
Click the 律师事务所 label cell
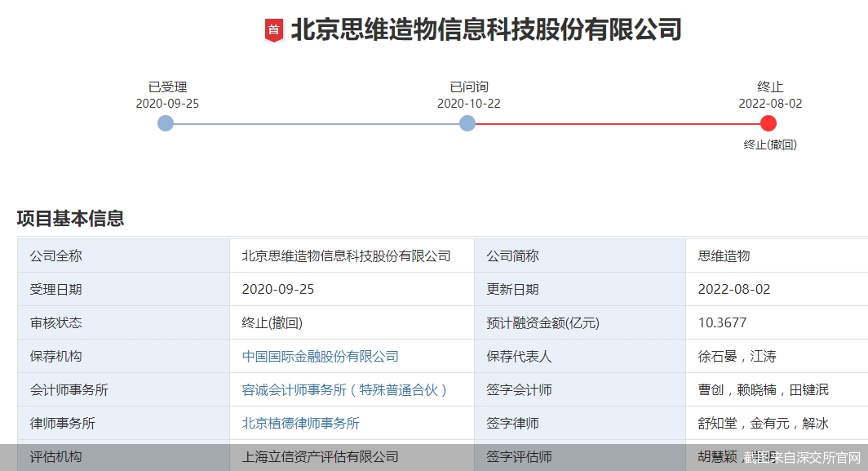[123, 424]
